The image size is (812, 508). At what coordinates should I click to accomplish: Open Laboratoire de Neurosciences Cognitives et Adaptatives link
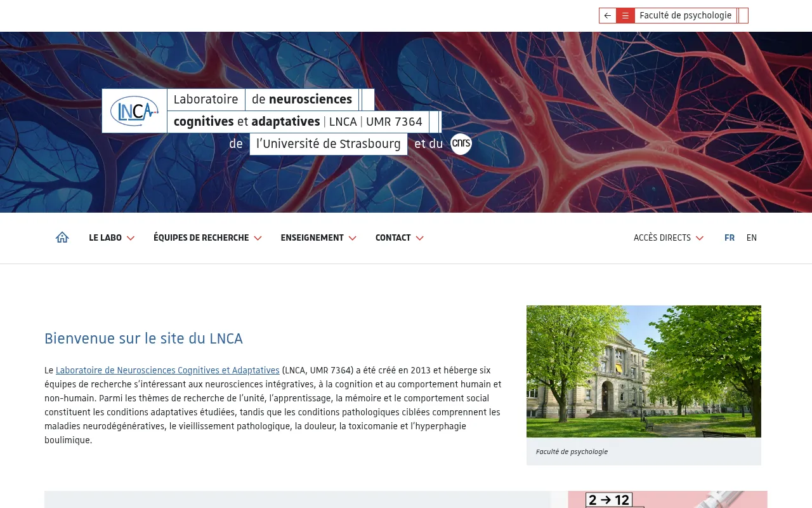[x=167, y=370]
